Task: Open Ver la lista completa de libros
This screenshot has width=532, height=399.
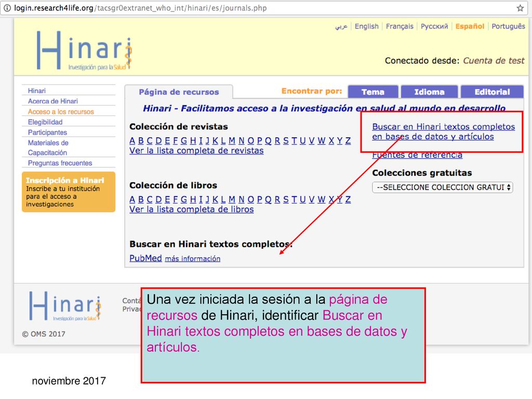Action: [191, 209]
